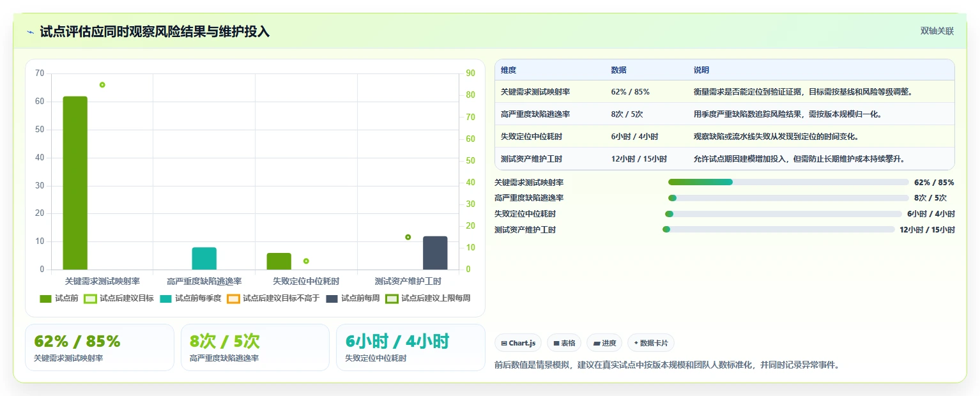Click the 6小时 / 4小时 table cell
Screen dimensions: 980x396
pos(634,137)
